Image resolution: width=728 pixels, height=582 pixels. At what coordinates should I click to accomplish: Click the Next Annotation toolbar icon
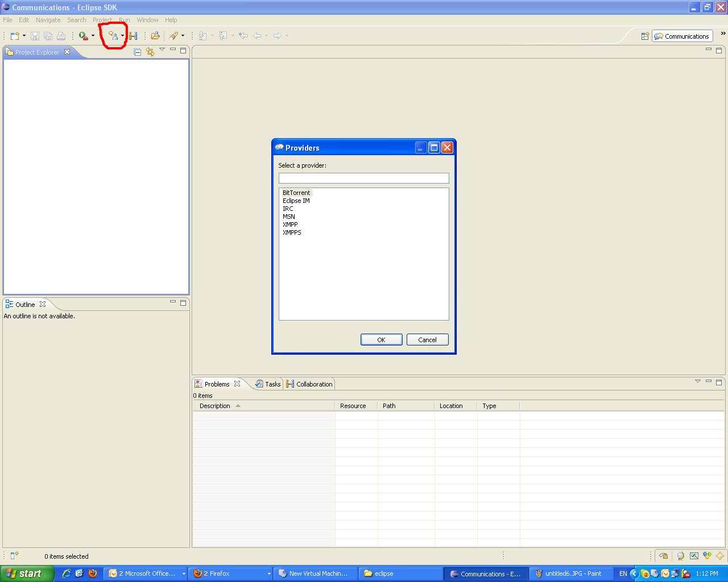point(203,36)
